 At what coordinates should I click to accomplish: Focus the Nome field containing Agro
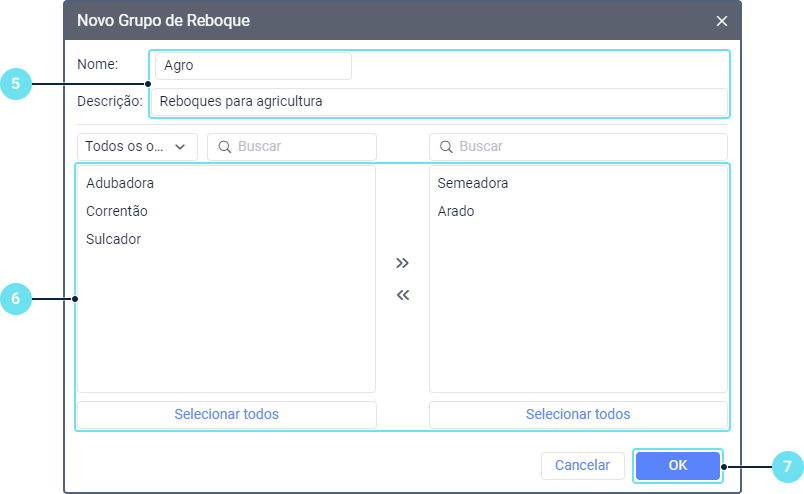[253, 66]
